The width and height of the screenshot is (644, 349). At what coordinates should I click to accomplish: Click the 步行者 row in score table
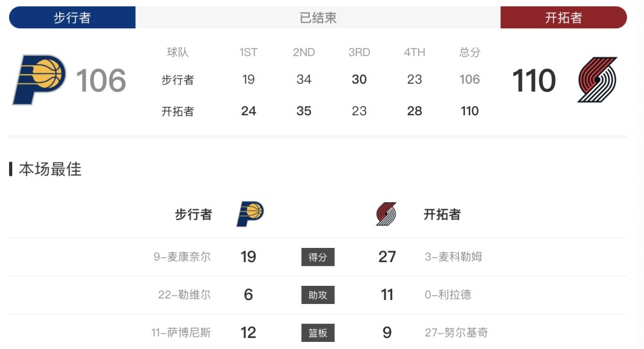[x=320, y=79]
